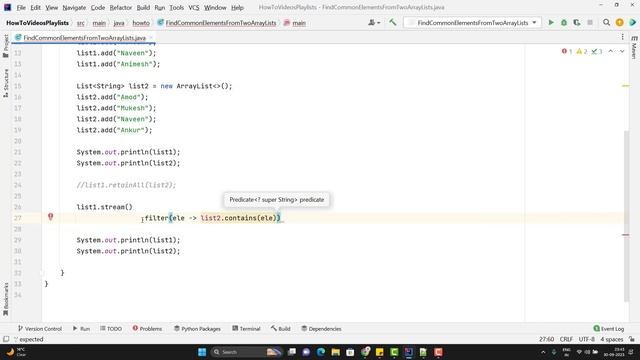
Task: Open the Window menu
Action: point(215,7)
